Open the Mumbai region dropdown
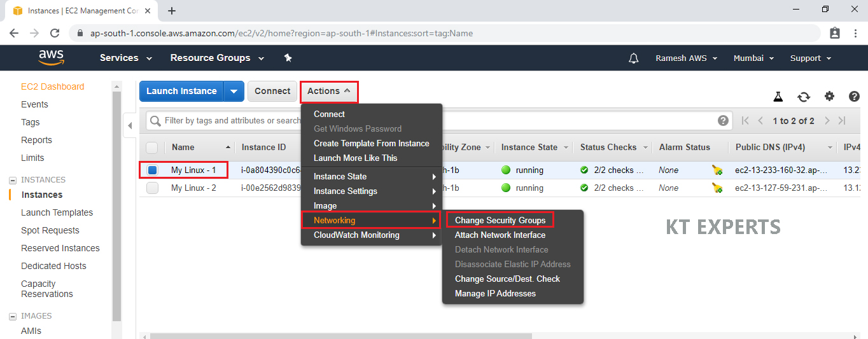The height and width of the screenshot is (339, 868). point(753,58)
